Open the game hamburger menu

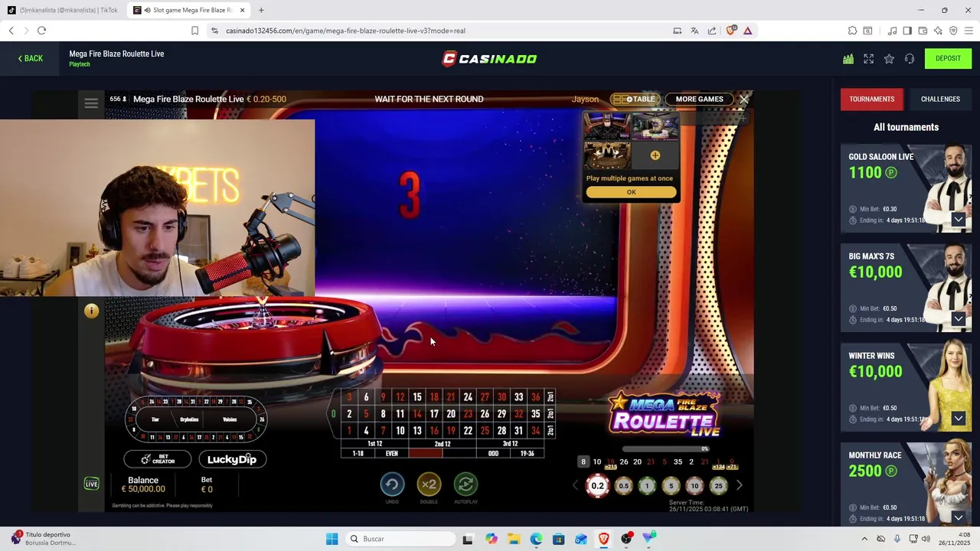[91, 104]
